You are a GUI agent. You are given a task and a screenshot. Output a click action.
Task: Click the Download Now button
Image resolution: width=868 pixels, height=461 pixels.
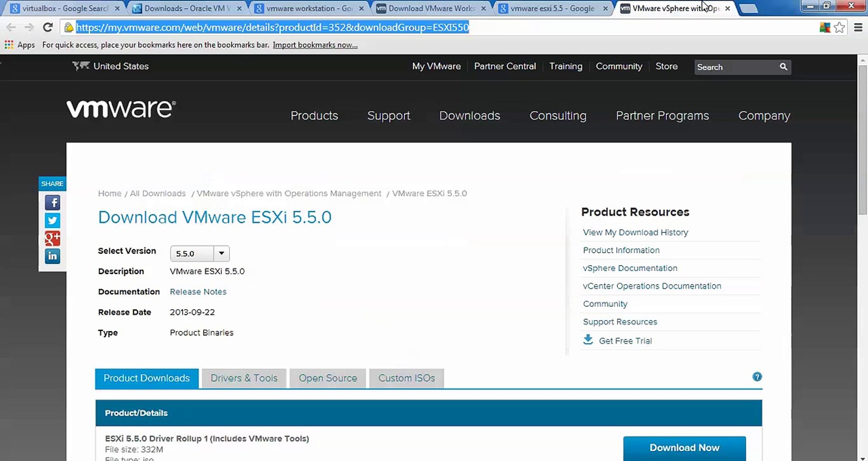click(684, 448)
